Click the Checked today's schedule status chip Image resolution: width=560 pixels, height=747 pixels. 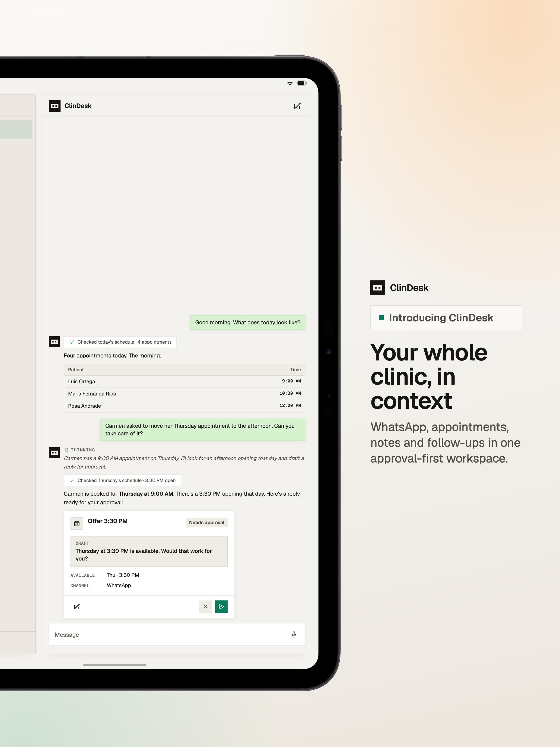tap(120, 342)
